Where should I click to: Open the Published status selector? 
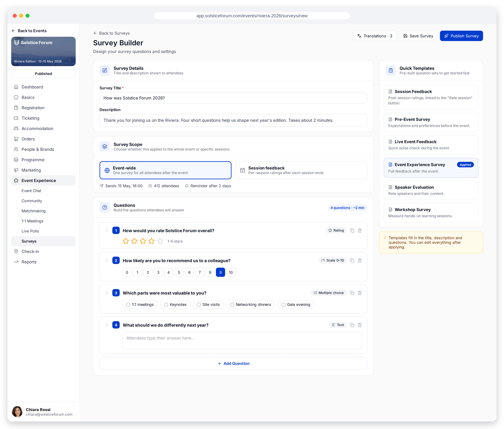[x=43, y=74]
